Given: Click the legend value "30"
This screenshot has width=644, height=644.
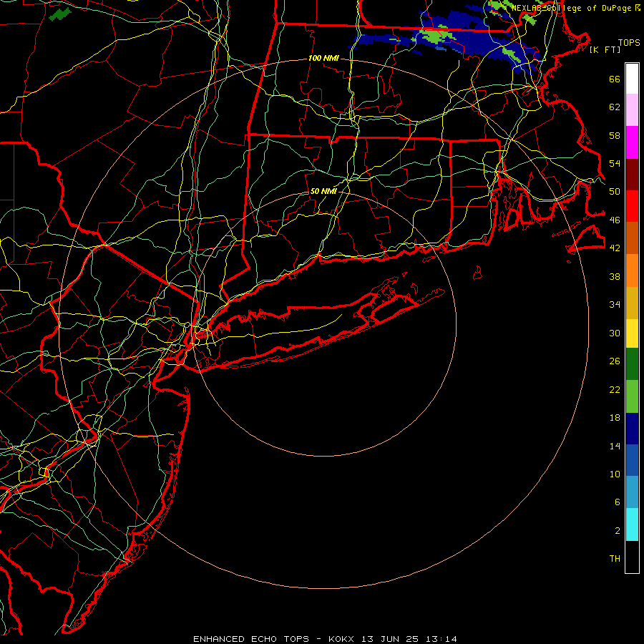Looking at the screenshot, I should click(x=615, y=333).
